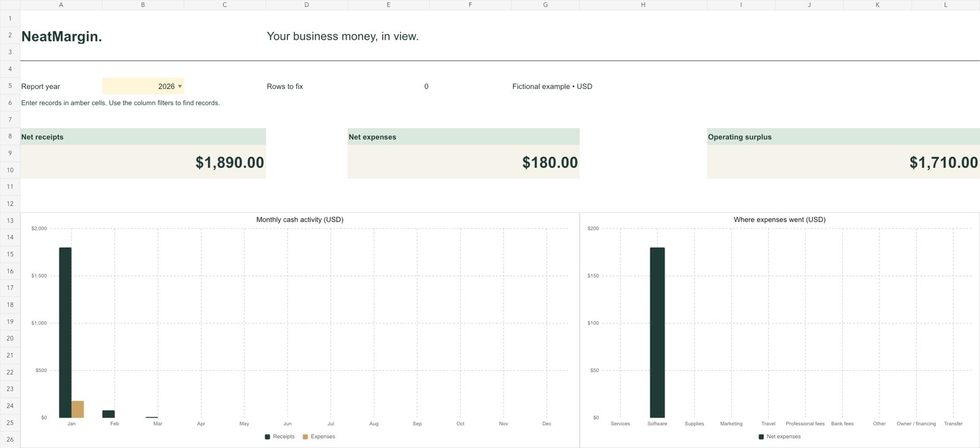980x448 pixels.
Task: Click the Bank fees axis label
Action: click(x=842, y=423)
